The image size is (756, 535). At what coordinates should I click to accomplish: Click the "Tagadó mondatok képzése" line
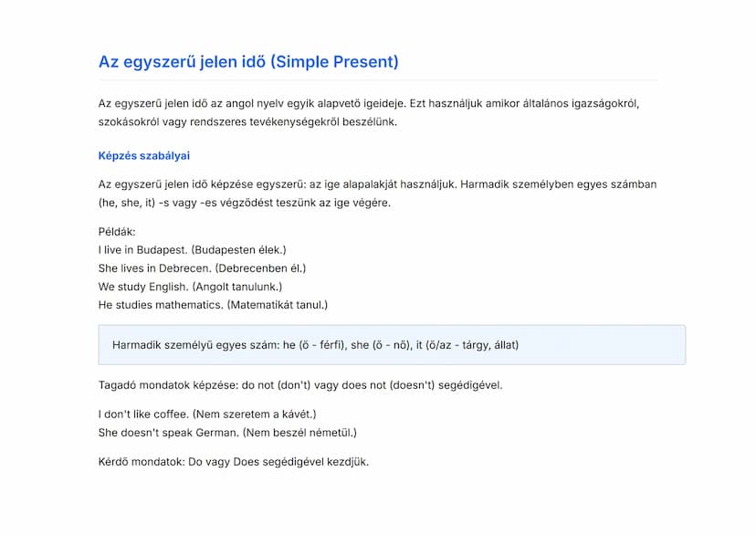[300, 384]
